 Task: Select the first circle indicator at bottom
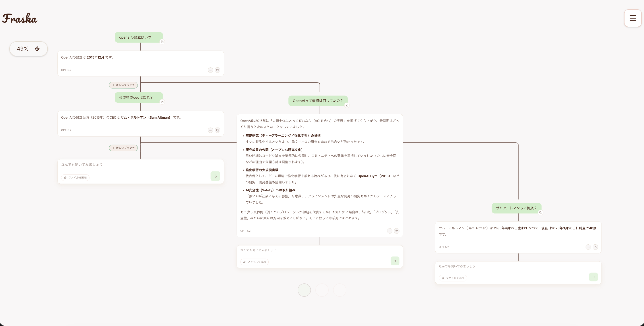click(304, 290)
